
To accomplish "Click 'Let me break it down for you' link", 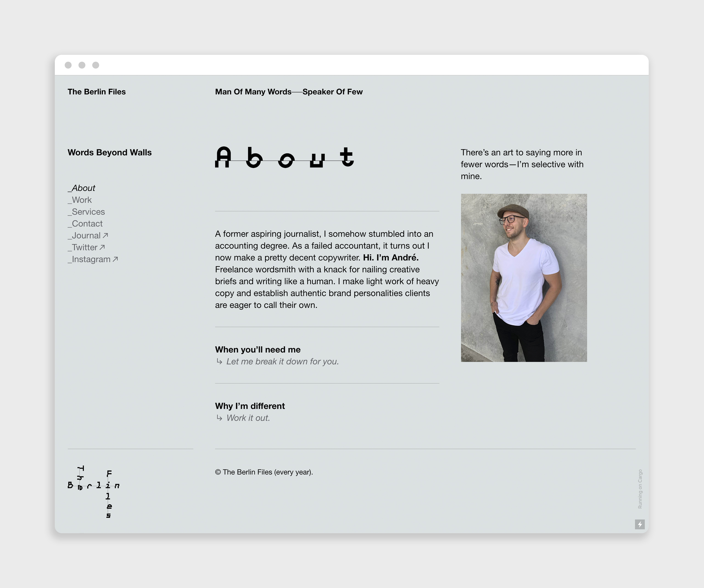I will [x=282, y=361].
